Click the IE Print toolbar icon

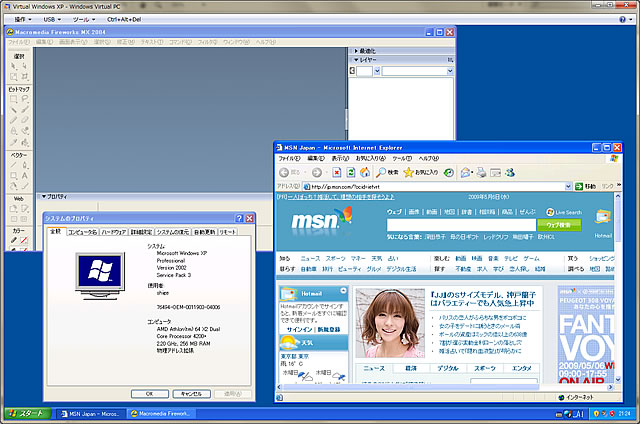point(482,173)
